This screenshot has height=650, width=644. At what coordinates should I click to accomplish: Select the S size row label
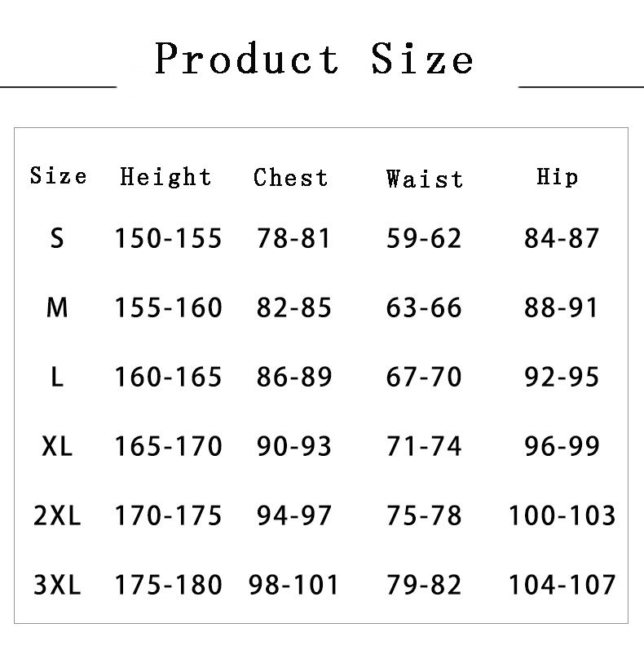pos(57,239)
